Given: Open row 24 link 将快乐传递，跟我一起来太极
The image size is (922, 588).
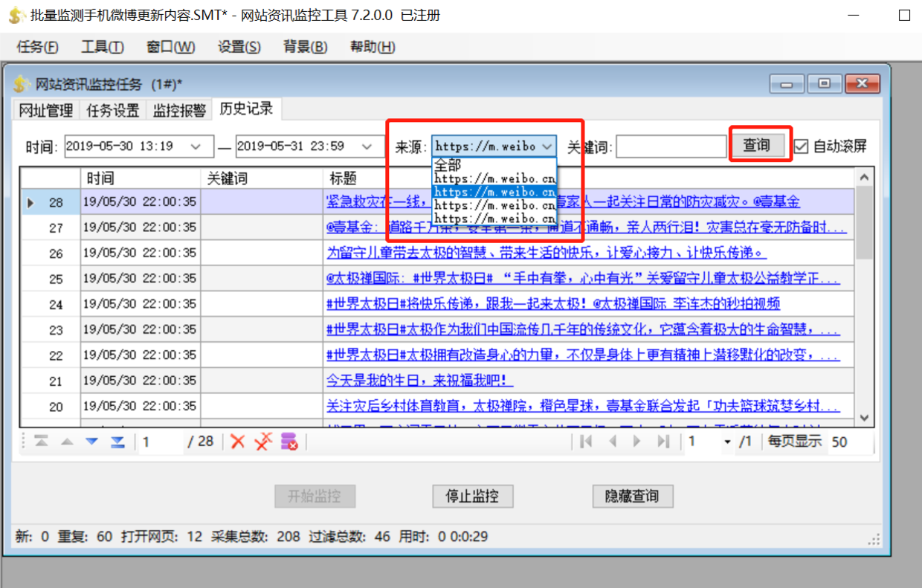Looking at the screenshot, I should 553,304.
